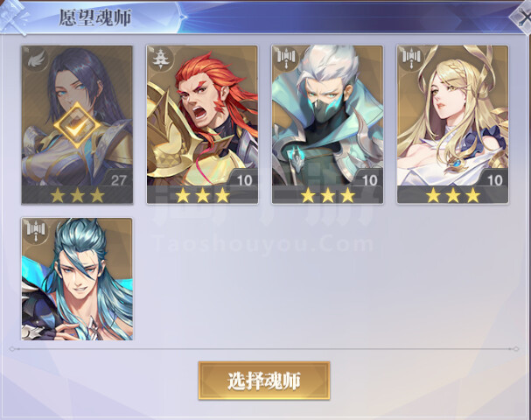Select the blue-haired man hero card
Screen dimensions: 531x420
[x=77, y=279]
